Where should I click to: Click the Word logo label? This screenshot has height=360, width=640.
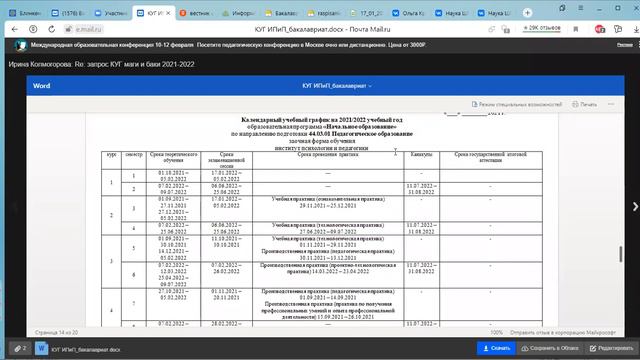[42, 86]
